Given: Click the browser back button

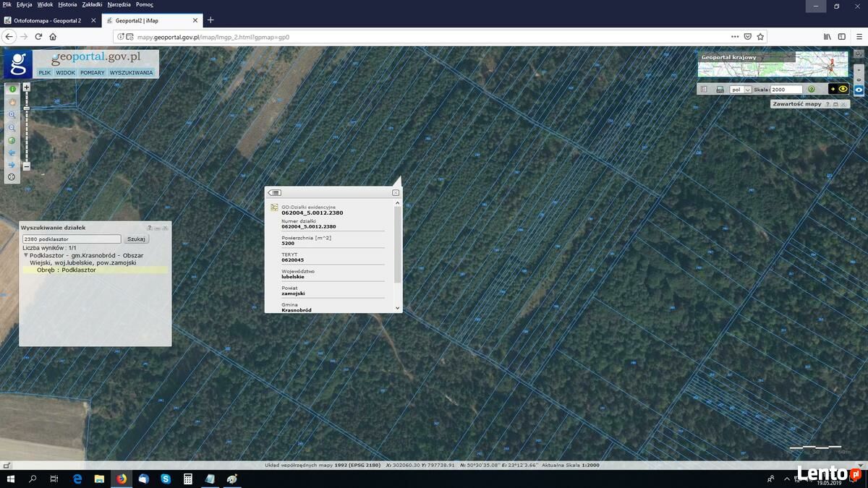Looking at the screenshot, I should pos(9,36).
